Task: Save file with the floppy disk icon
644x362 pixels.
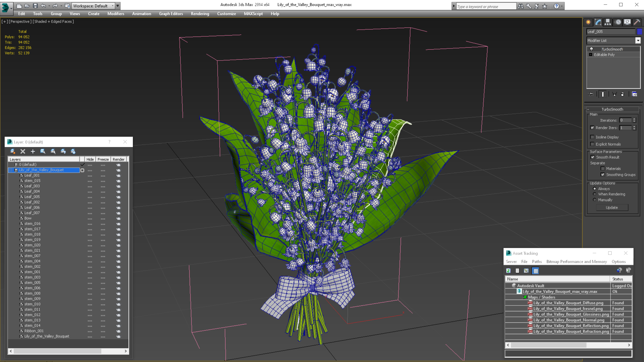Action: click(x=35, y=6)
